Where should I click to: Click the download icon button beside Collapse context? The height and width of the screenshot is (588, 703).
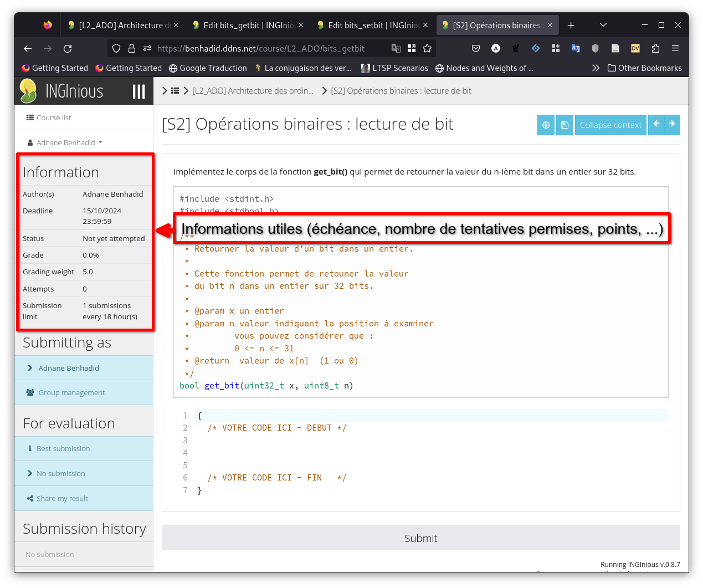pos(546,125)
